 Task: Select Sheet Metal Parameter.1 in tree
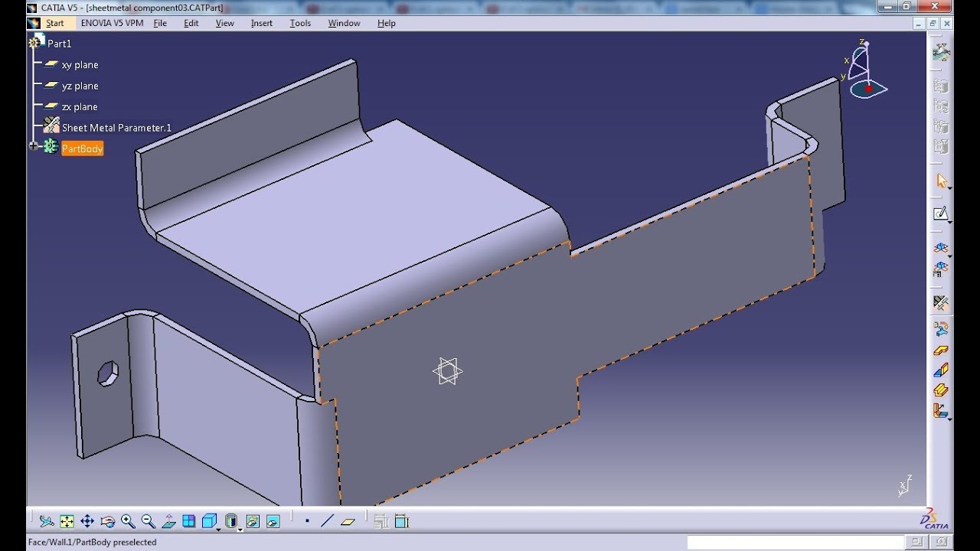point(116,128)
